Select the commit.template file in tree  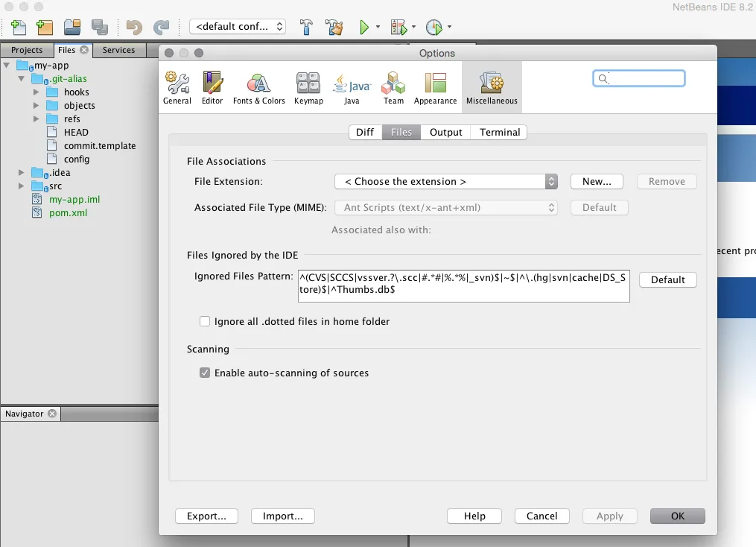(x=100, y=145)
